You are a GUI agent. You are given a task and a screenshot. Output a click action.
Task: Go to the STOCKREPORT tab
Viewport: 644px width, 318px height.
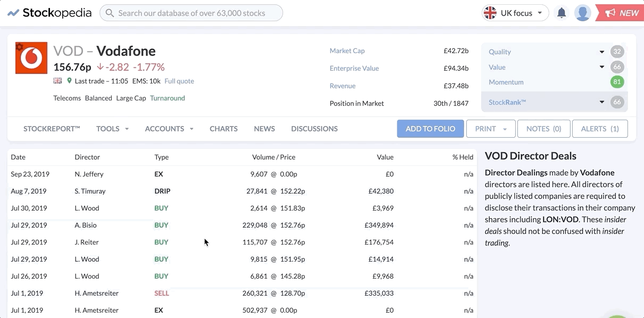(52, 129)
